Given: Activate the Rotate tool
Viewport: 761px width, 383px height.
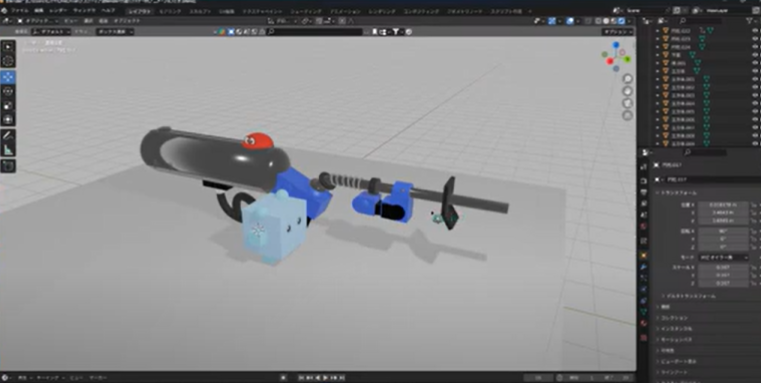Looking at the screenshot, I should (8, 91).
